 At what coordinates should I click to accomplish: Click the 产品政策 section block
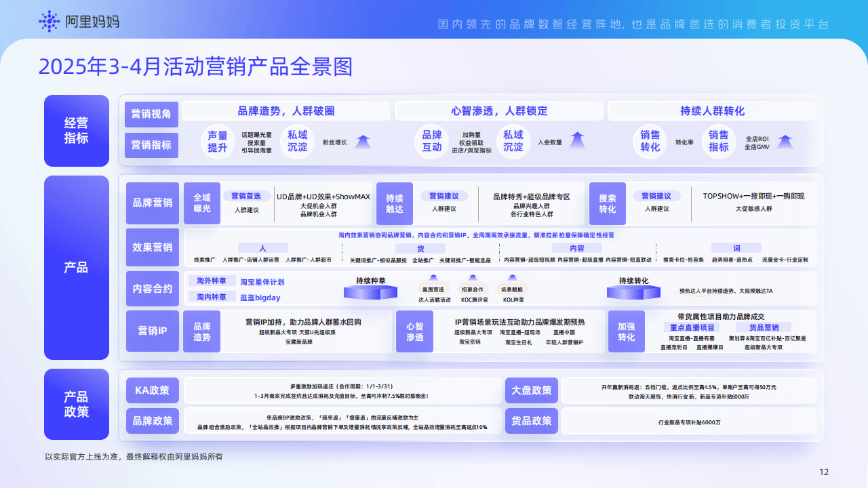click(x=77, y=404)
